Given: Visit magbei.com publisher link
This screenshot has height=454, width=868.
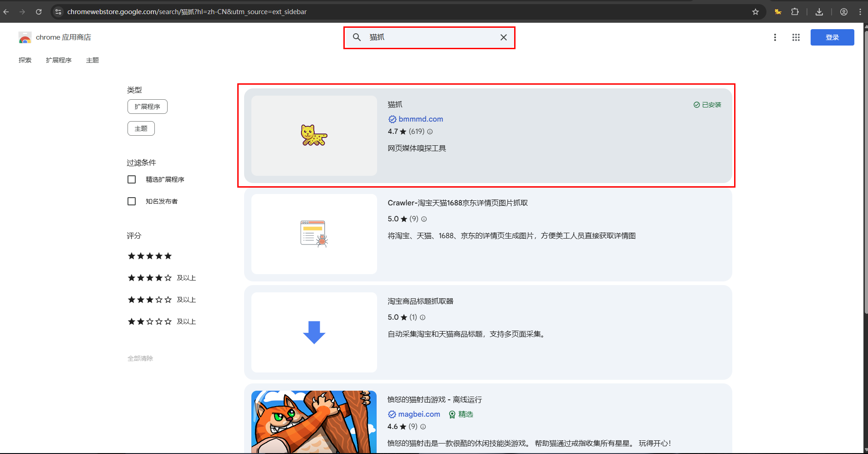Looking at the screenshot, I should click(x=419, y=414).
